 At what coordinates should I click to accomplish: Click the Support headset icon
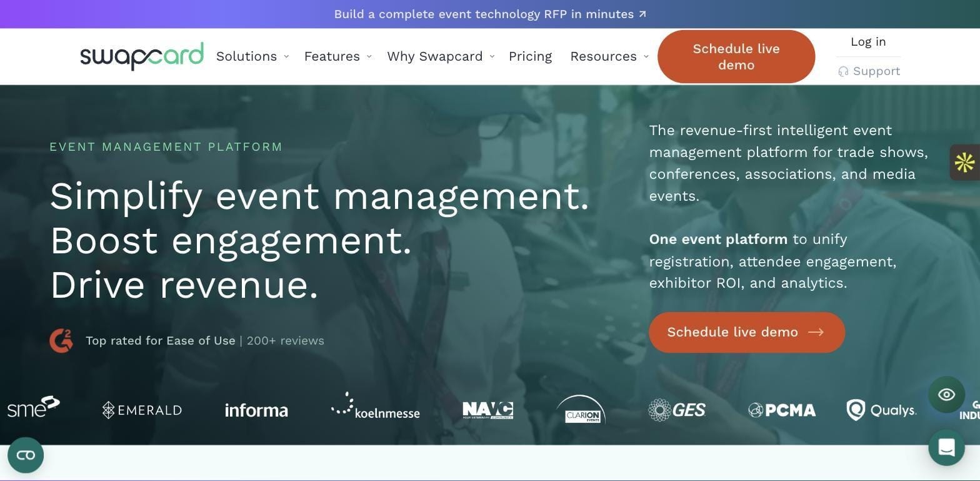coord(843,71)
